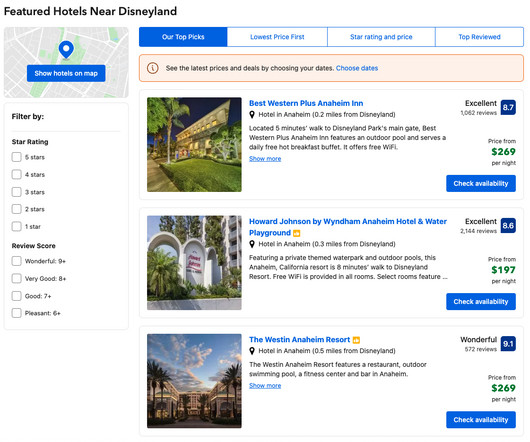This screenshot has height=442, width=530.
Task: Click the Star Rating filter heading
Action: coord(30,142)
